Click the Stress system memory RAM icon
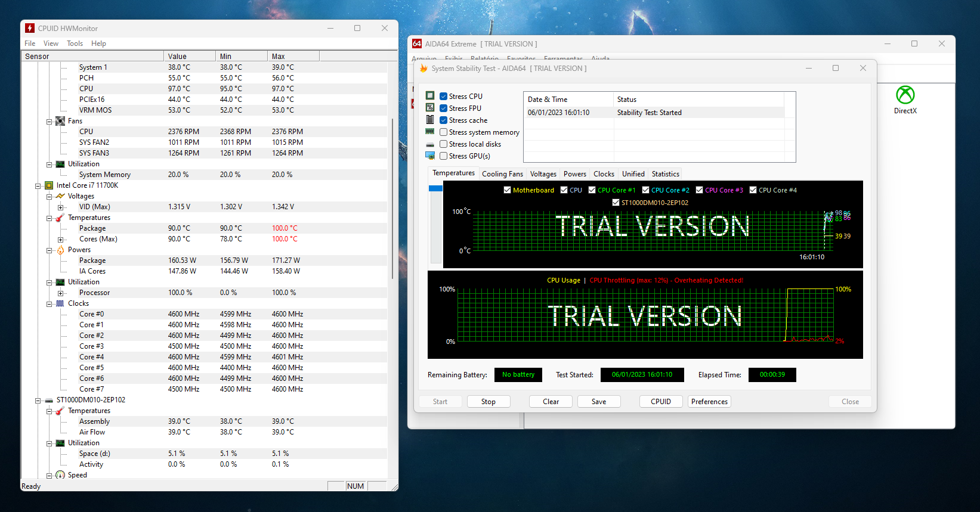980x512 pixels. (x=430, y=132)
